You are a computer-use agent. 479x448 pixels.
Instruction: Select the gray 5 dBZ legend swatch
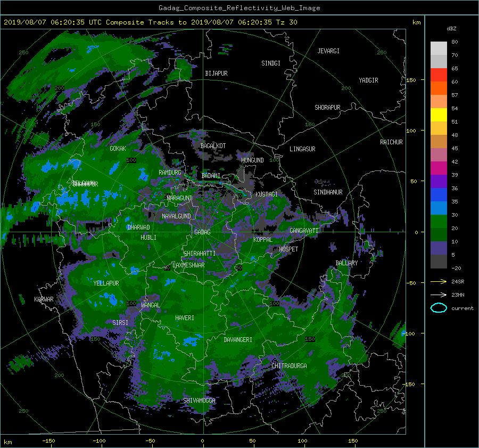[439, 261]
